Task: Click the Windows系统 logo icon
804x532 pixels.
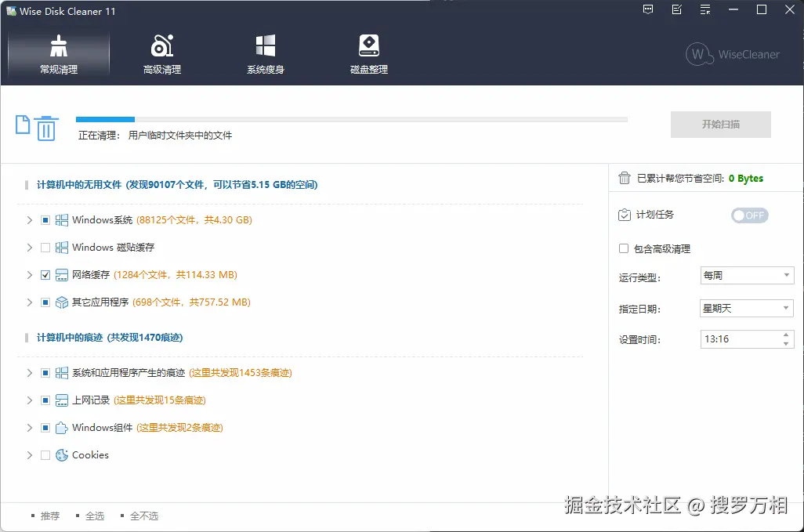Action: pyautogui.click(x=62, y=220)
